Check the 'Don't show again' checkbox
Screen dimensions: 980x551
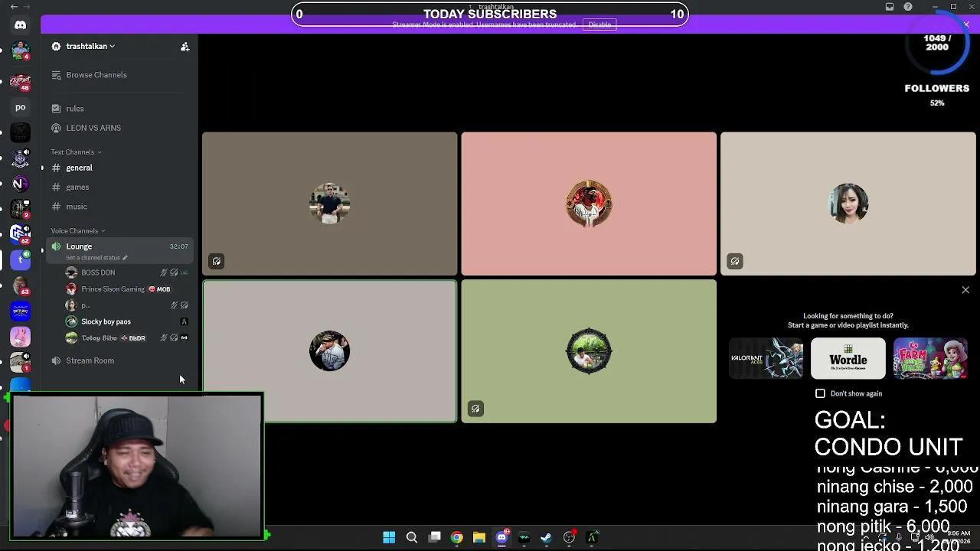click(820, 393)
